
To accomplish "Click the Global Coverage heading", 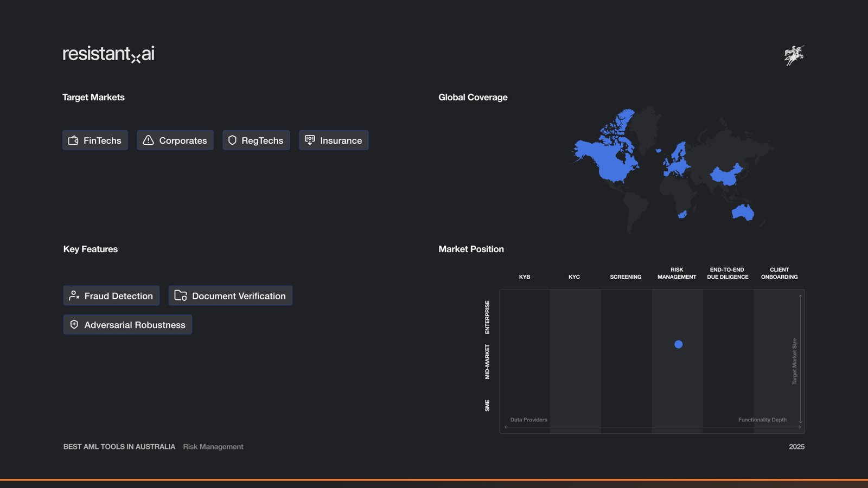I will coord(473,97).
